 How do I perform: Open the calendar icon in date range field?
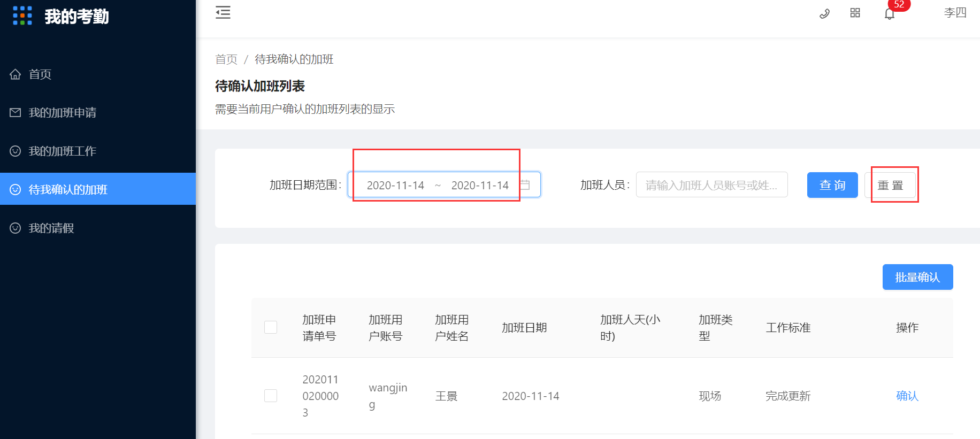tap(525, 185)
